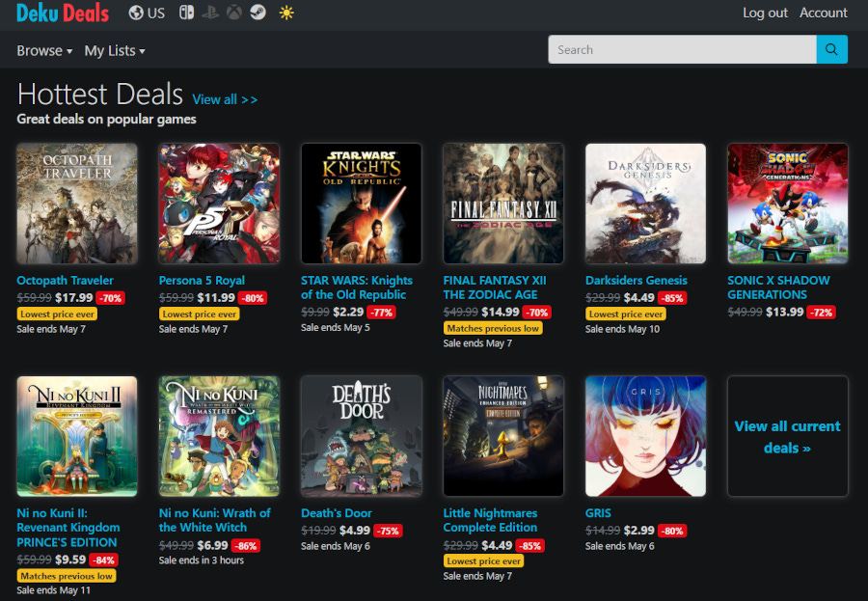The height and width of the screenshot is (601, 868).
Task: Open Death's Door title link
Action: pyautogui.click(x=336, y=513)
